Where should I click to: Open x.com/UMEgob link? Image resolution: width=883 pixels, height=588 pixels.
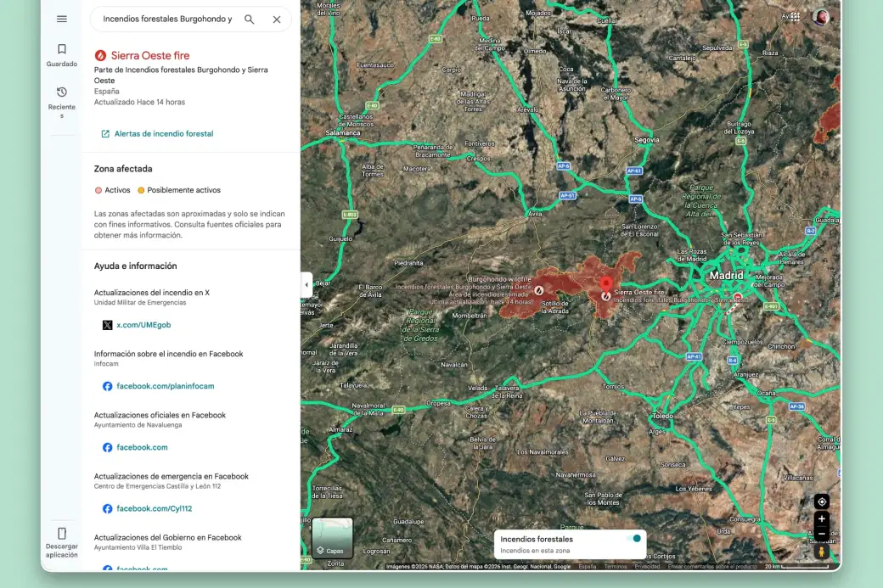click(143, 325)
